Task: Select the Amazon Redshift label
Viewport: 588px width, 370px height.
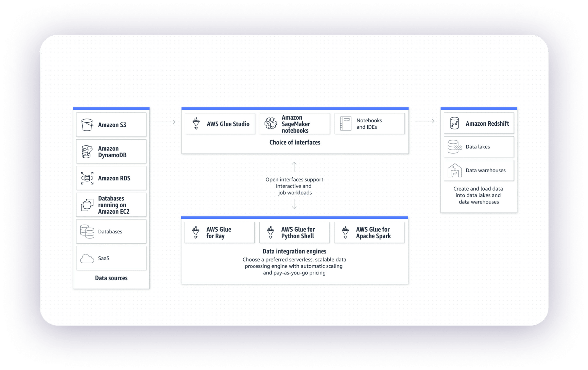Action: 487,124
